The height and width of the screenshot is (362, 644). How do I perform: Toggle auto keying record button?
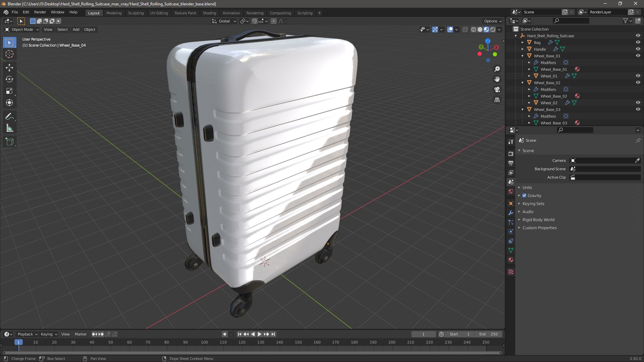point(225,334)
